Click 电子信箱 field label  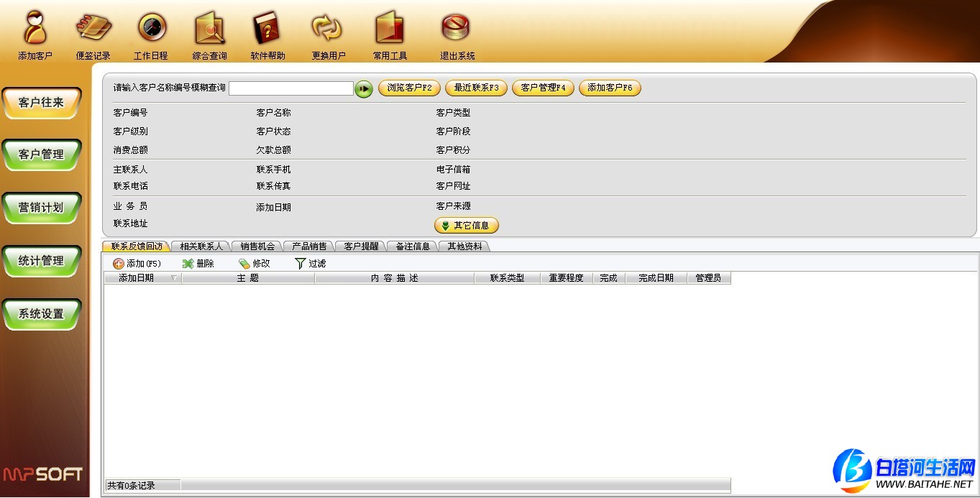453,170
